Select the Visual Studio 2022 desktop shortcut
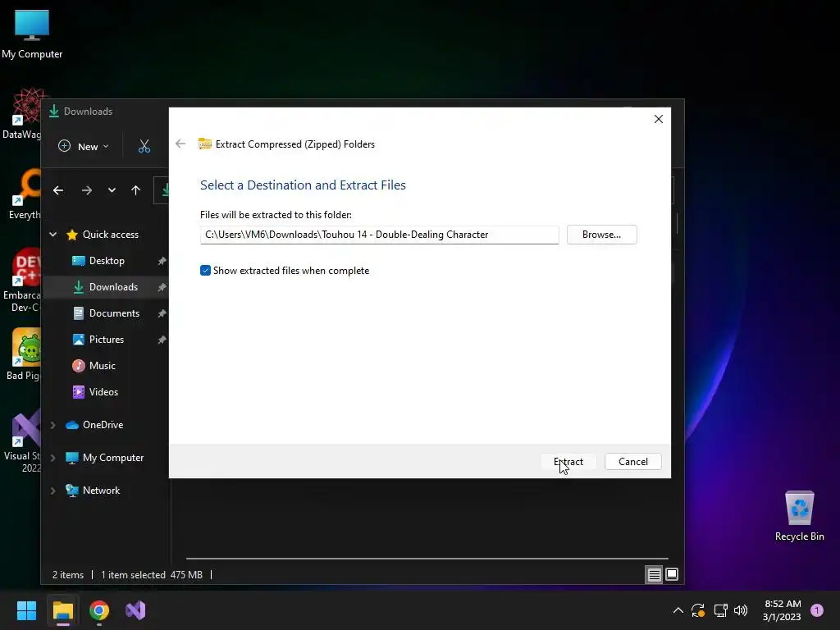 tap(22, 442)
